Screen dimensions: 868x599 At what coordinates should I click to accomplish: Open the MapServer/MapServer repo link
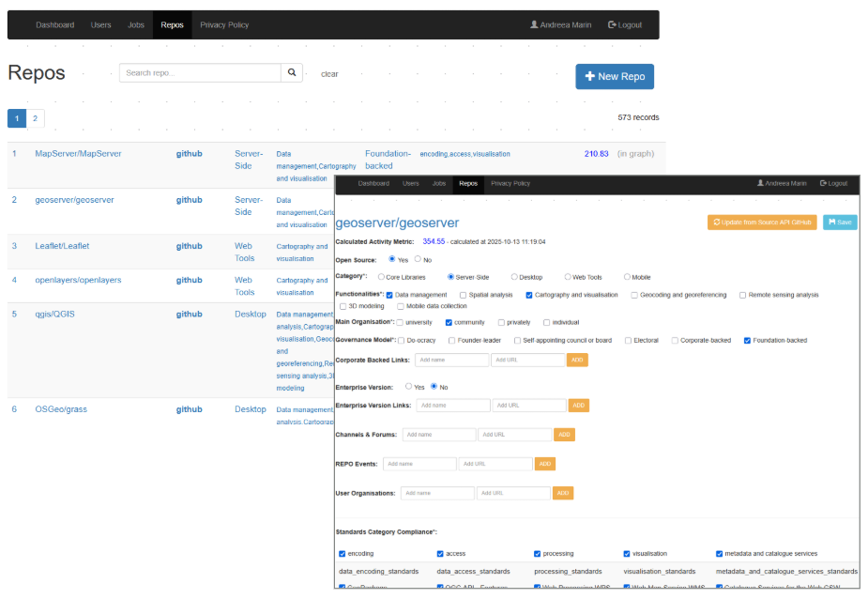tap(78, 153)
